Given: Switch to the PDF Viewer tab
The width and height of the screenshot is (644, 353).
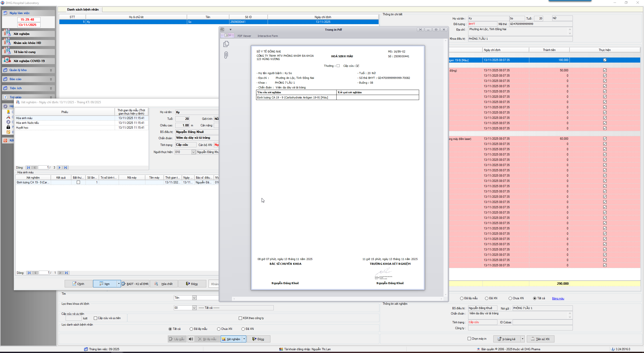Looking at the screenshot, I should pyautogui.click(x=244, y=36).
